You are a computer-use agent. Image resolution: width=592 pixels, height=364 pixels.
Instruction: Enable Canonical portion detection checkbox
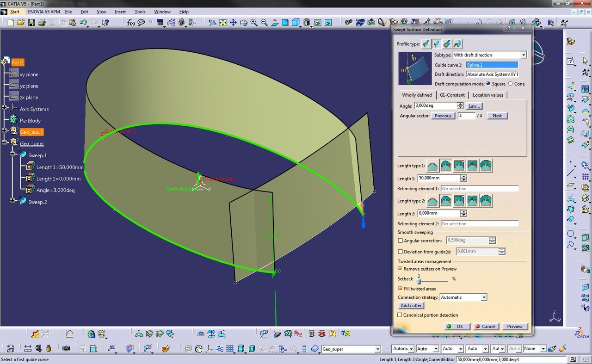(400, 315)
